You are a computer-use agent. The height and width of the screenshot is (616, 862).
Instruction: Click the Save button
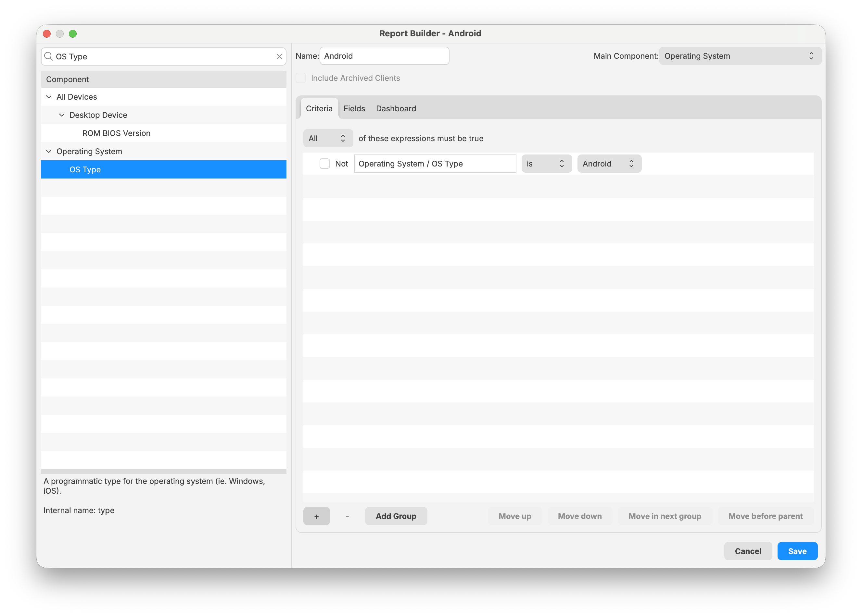797,551
